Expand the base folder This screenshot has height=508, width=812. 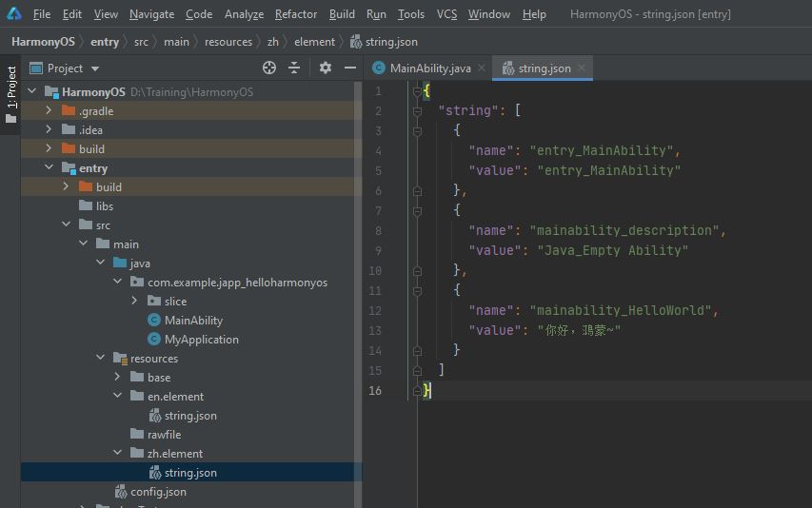click(x=117, y=377)
